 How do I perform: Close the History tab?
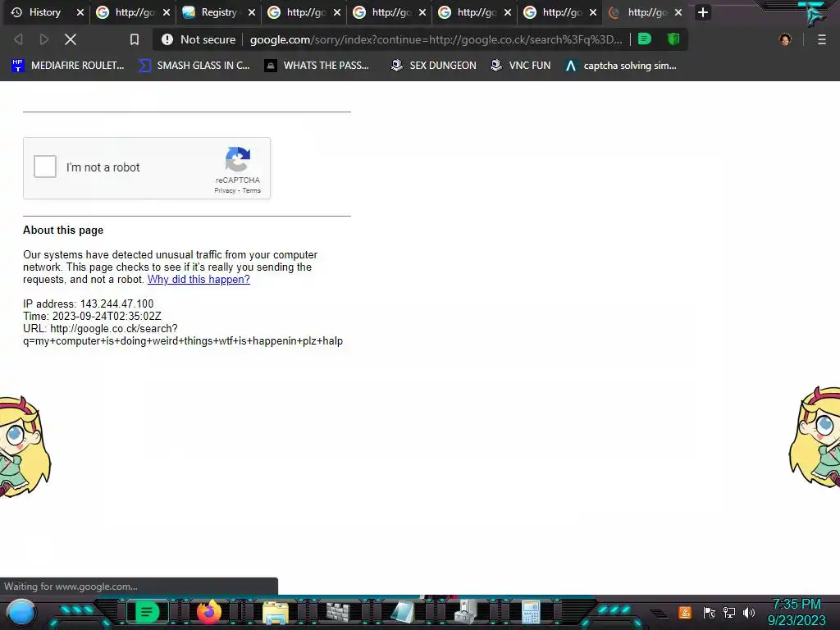[80, 12]
